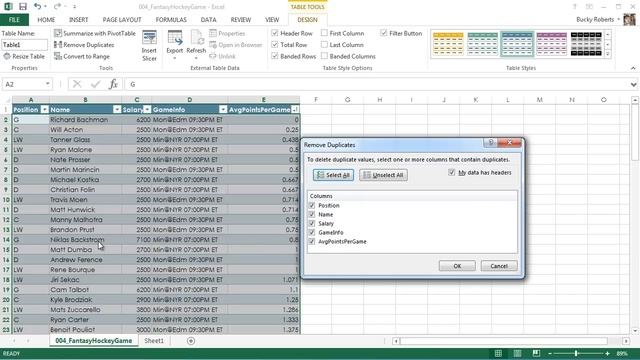Uncheck My data has headers
640x360 pixels.
click(451, 173)
